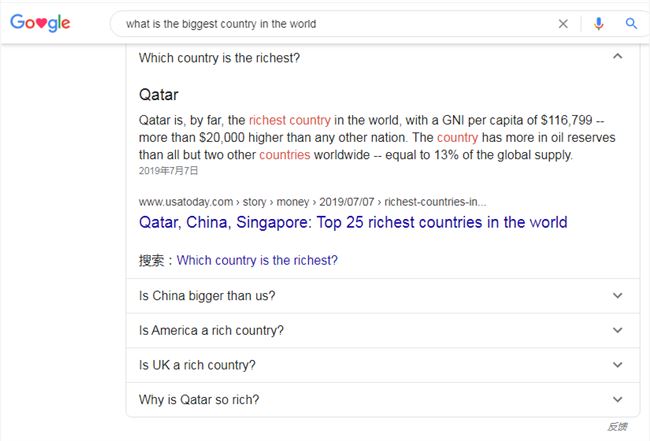Click the magnifying glass search icon
650x441 pixels.
coord(631,24)
